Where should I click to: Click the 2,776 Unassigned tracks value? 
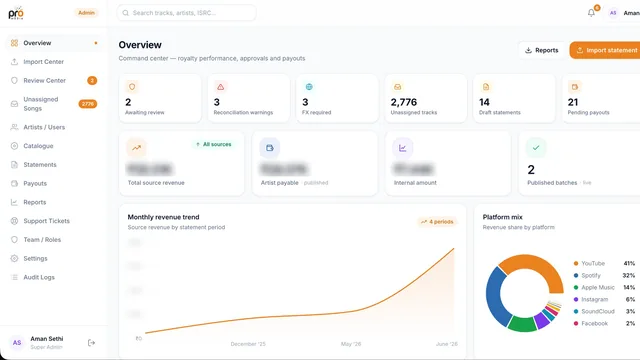(x=404, y=102)
